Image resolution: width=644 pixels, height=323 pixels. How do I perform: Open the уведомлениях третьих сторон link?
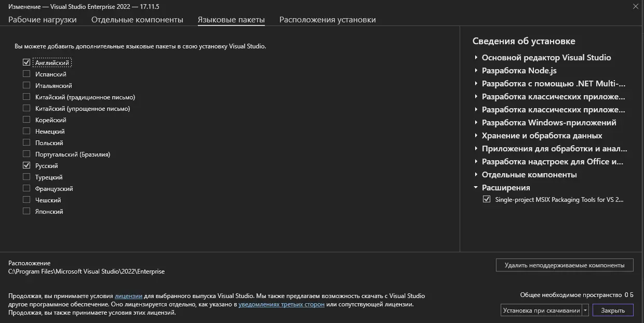[281, 304]
